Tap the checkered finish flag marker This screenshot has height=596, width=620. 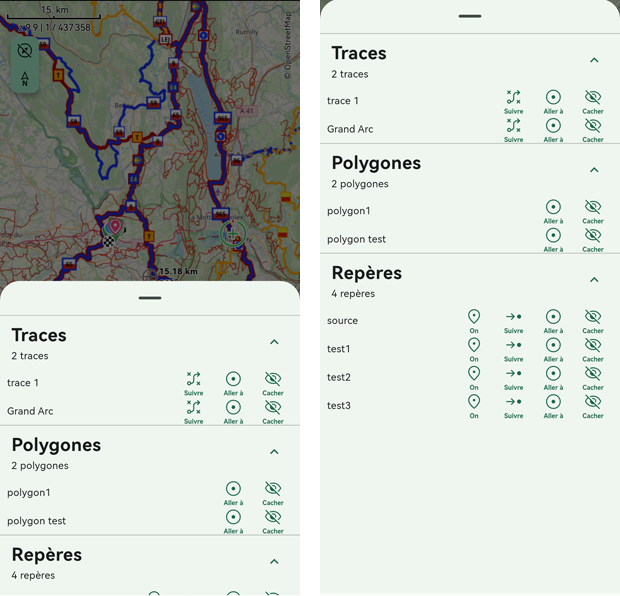pyautogui.click(x=108, y=241)
